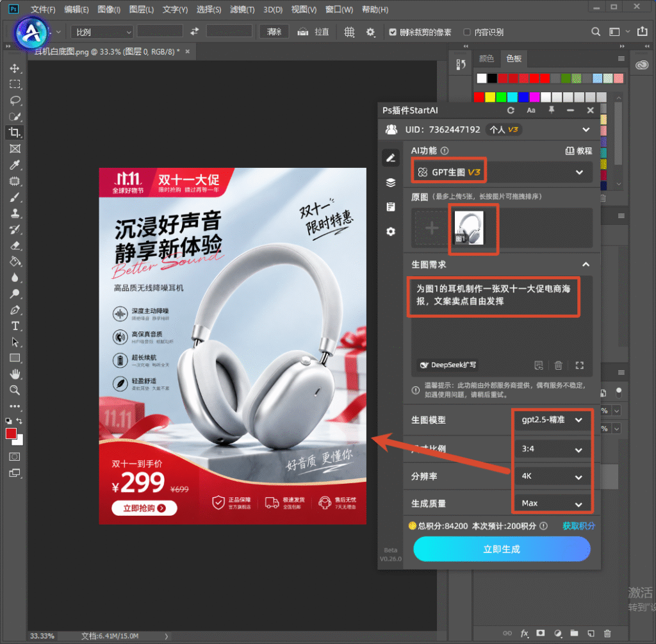
Task: Open the 图像(I) menu
Action: [109, 9]
